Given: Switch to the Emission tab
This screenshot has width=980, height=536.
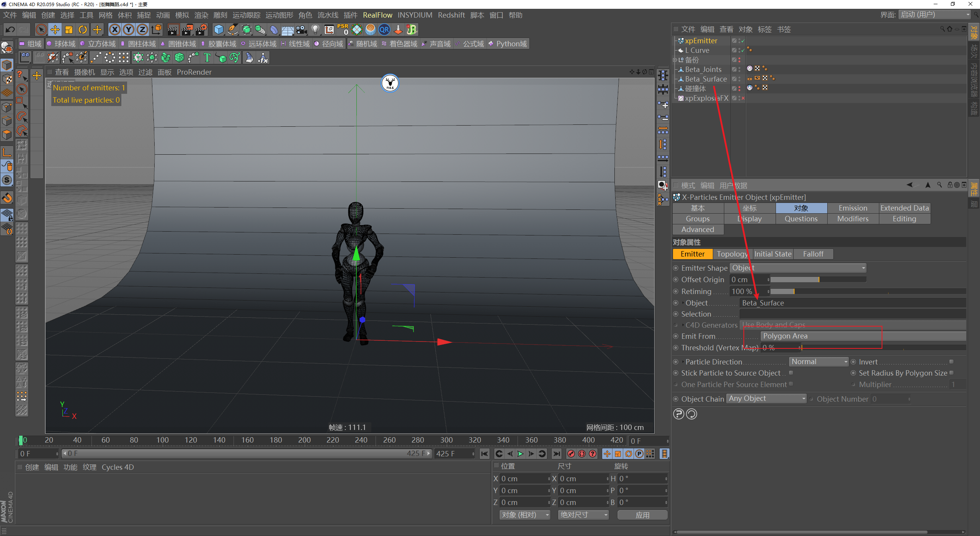Looking at the screenshot, I should 853,208.
